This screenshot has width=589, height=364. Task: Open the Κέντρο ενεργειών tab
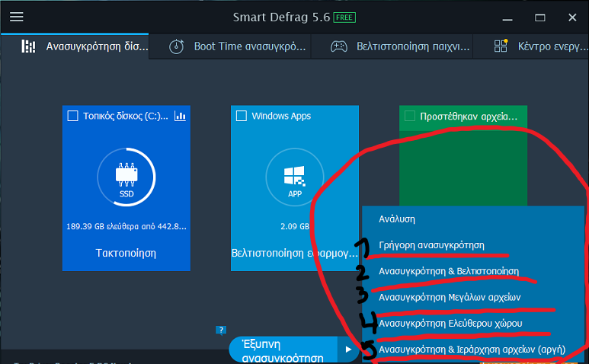click(531, 46)
